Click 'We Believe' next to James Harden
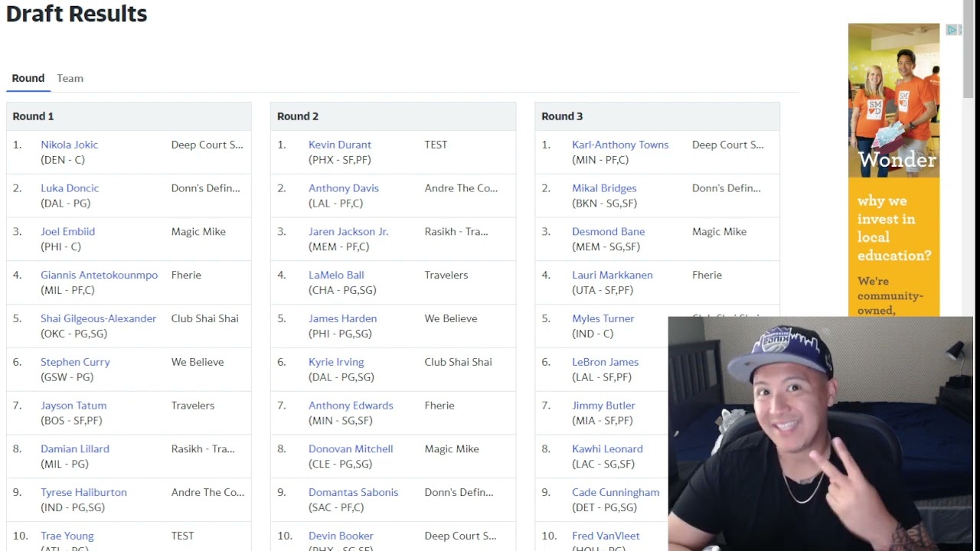Image resolution: width=980 pixels, height=551 pixels. 451,319
